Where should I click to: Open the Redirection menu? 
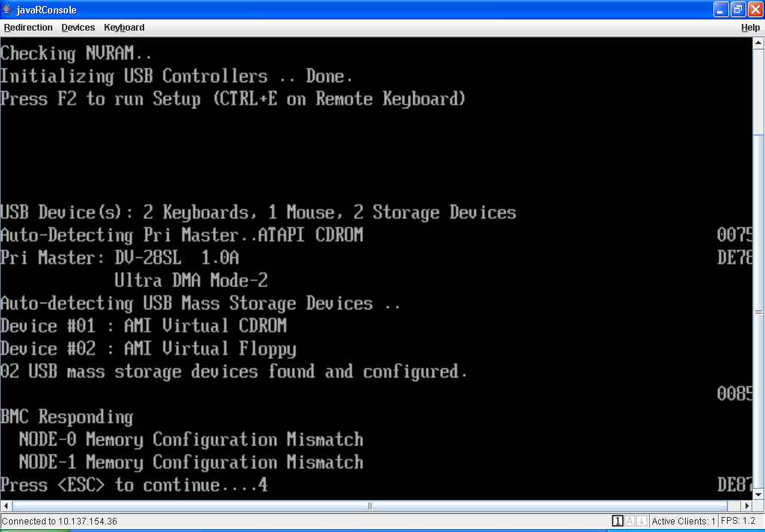pyautogui.click(x=28, y=28)
